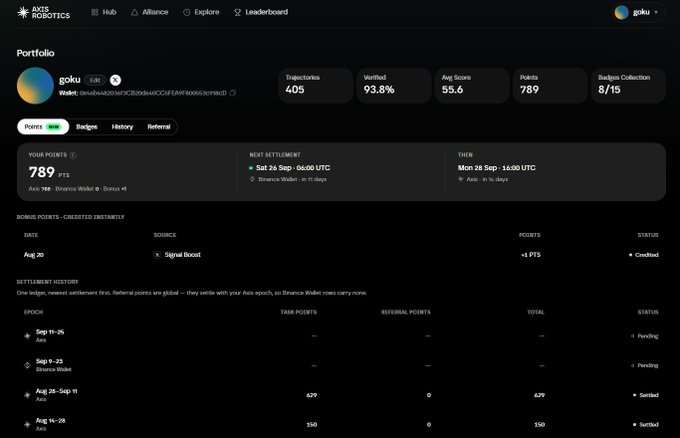The image size is (680, 438).
Task: Open the Hub navigation item
Action: 104,12
